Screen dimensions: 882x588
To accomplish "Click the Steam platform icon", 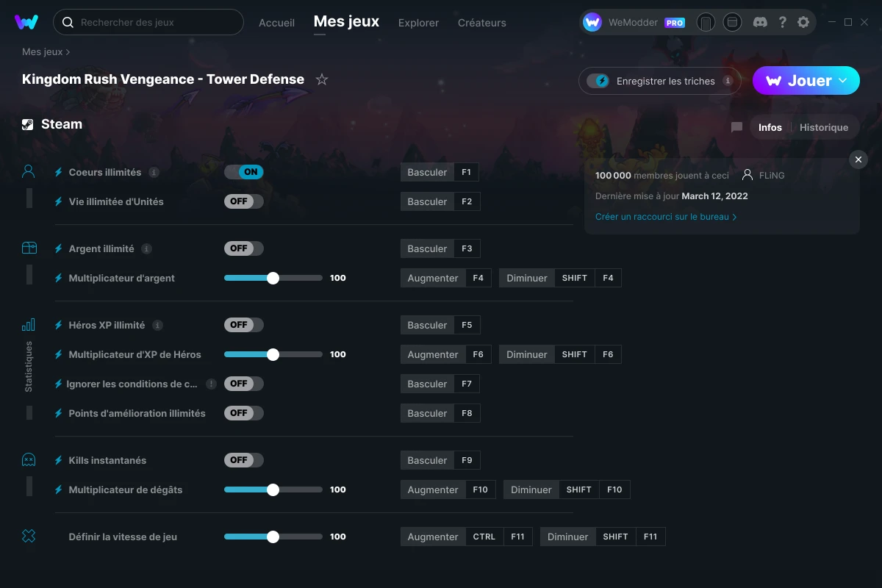I will [x=28, y=124].
